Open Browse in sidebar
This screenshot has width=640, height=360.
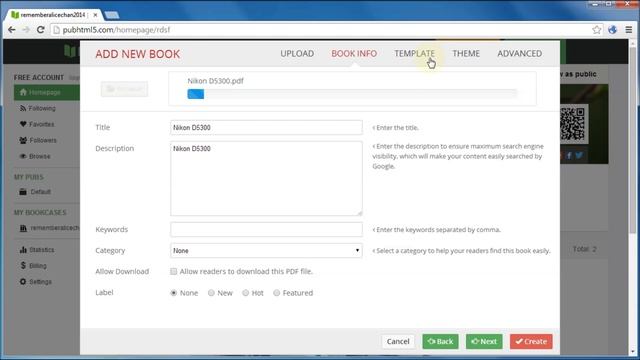point(35,156)
